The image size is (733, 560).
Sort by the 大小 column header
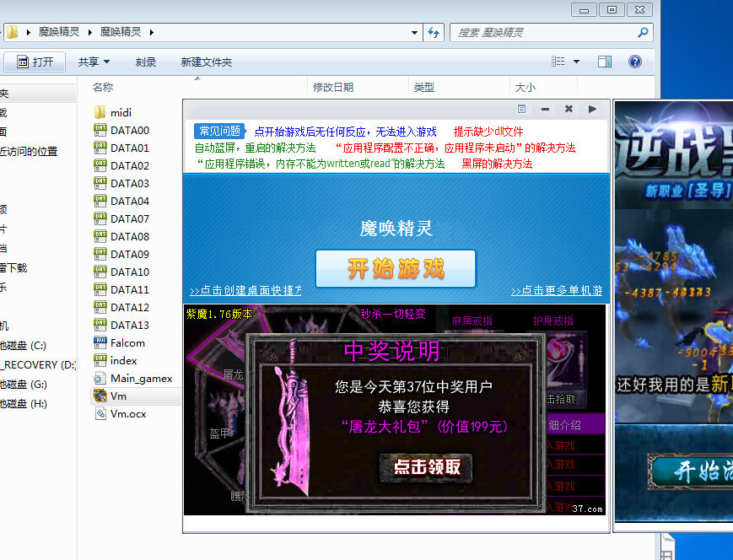click(525, 88)
